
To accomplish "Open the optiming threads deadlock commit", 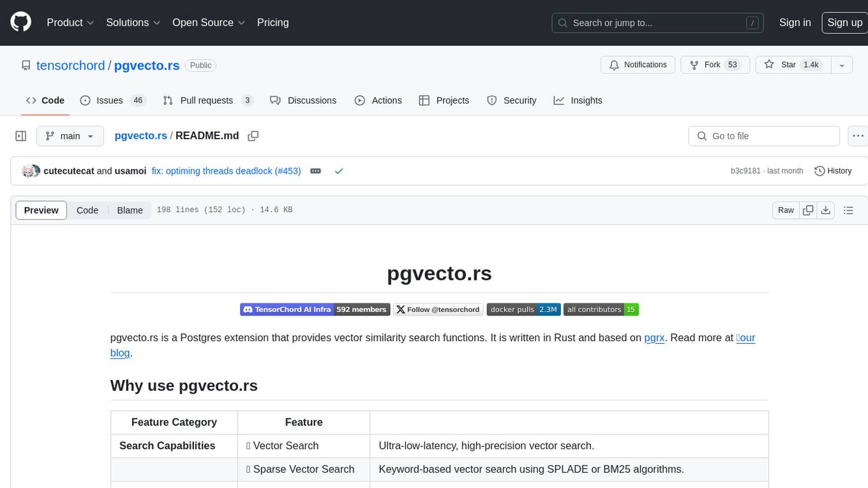I will click(x=226, y=171).
